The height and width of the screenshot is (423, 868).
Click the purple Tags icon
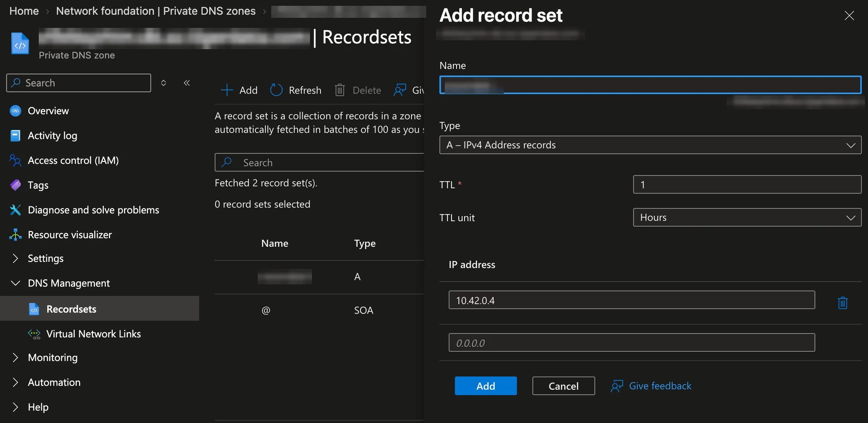pyautogui.click(x=15, y=185)
